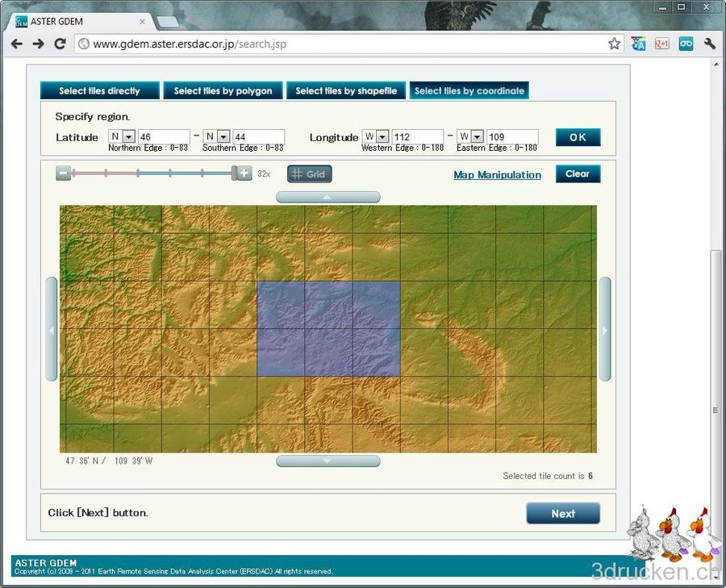This screenshot has width=726, height=588.
Task: Pan the map south with bottom arrow bar
Action: (328, 461)
